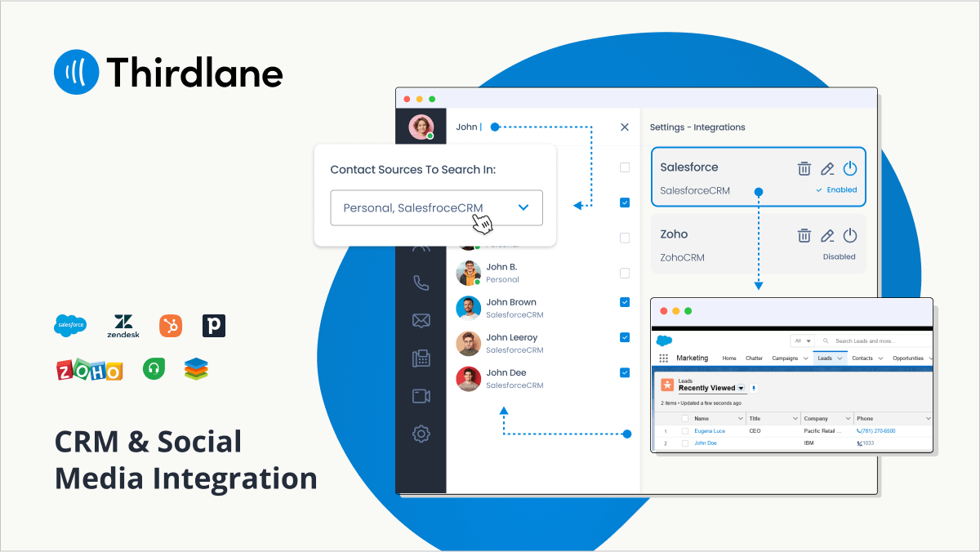Expand the Campaigns tab chevron
The height and width of the screenshot is (552, 980).
pos(805,358)
